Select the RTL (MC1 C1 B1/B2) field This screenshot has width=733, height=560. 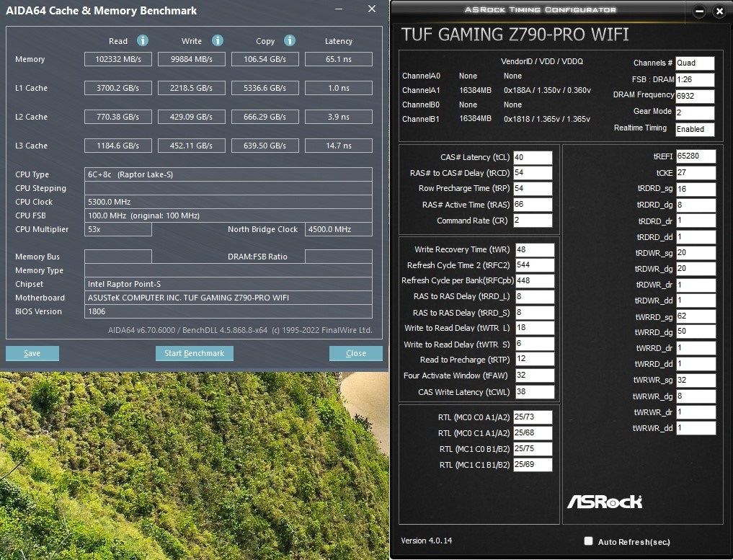pyautogui.click(x=533, y=465)
